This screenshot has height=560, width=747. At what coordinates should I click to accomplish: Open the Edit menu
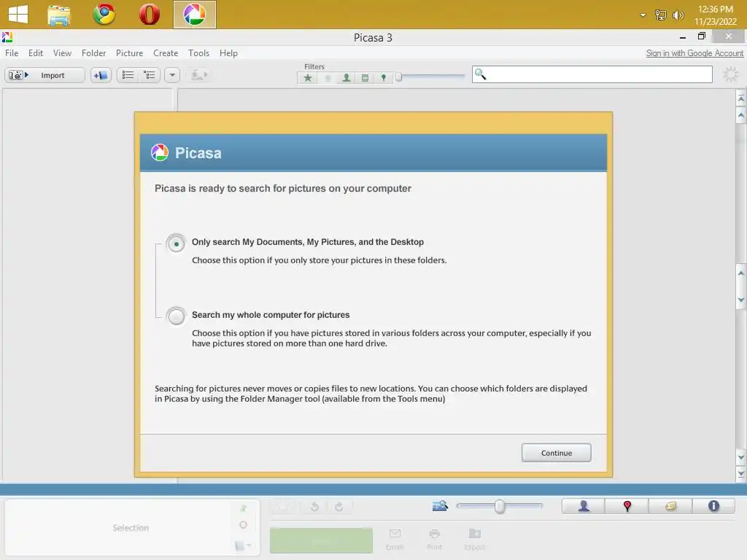[36, 52]
